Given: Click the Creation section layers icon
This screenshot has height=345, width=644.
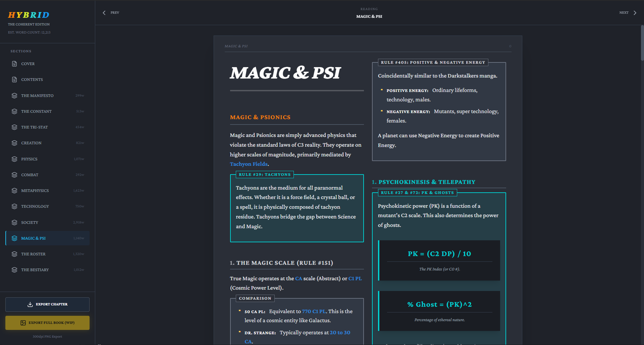Looking at the screenshot, I should coord(14,143).
